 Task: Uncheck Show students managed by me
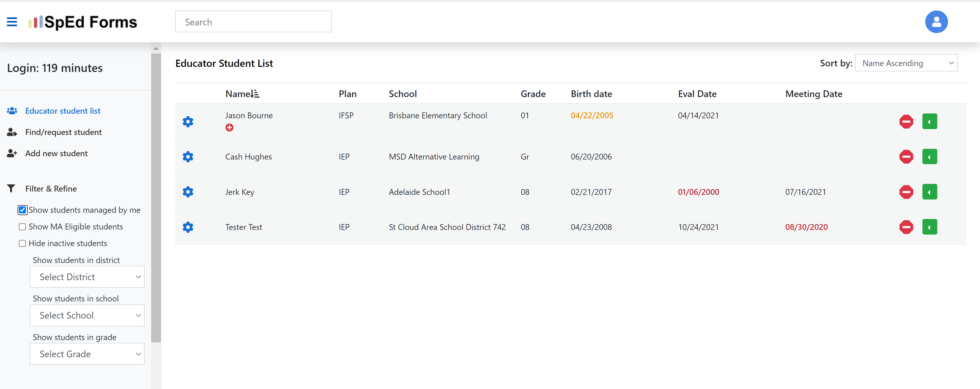[x=23, y=210]
